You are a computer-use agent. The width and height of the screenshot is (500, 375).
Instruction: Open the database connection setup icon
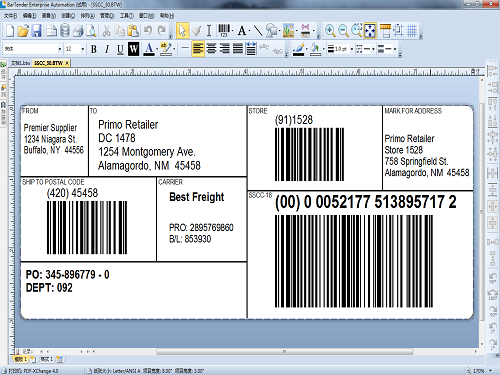[x=65, y=31]
